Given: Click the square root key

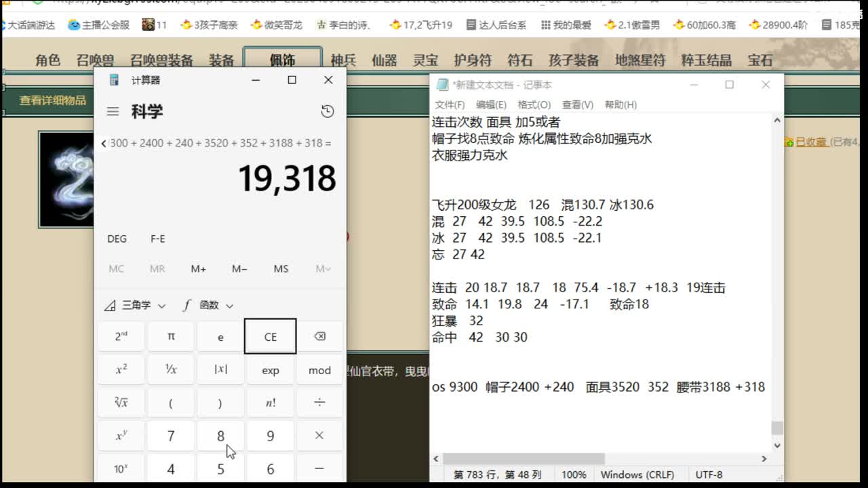Looking at the screenshot, I should pyautogui.click(x=121, y=403).
